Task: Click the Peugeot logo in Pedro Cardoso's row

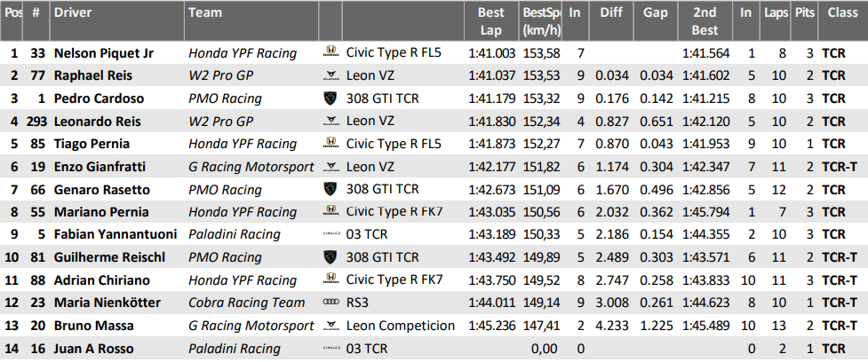Action: click(x=331, y=98)
